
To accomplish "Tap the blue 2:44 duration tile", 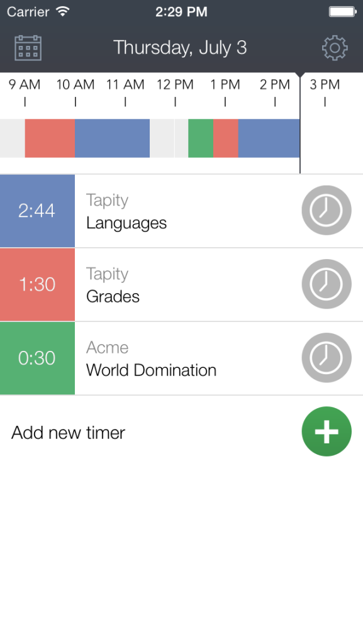I will pos(37,211).
